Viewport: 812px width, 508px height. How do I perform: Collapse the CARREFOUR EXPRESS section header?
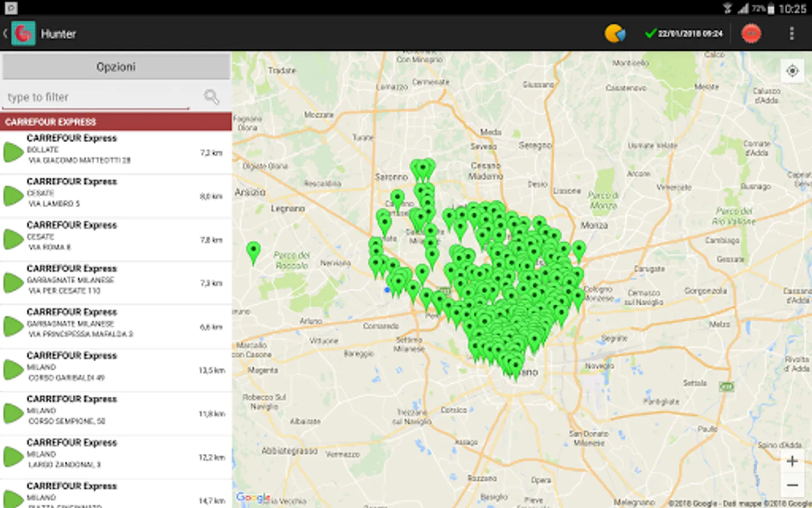pyautogui.click(x=116, y=121)
